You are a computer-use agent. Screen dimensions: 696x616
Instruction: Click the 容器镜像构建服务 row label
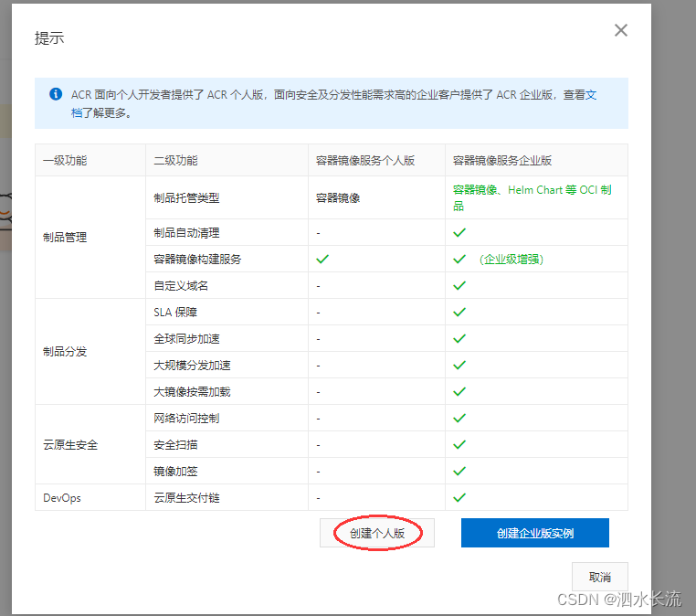point(197,260)
